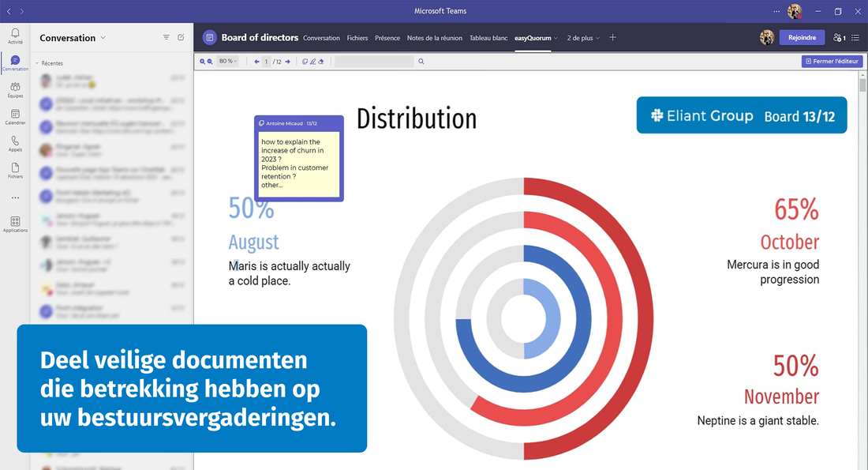This screenshot has height=470, width=868.
Task: Go to next page arrow
Action: (287, 62)
